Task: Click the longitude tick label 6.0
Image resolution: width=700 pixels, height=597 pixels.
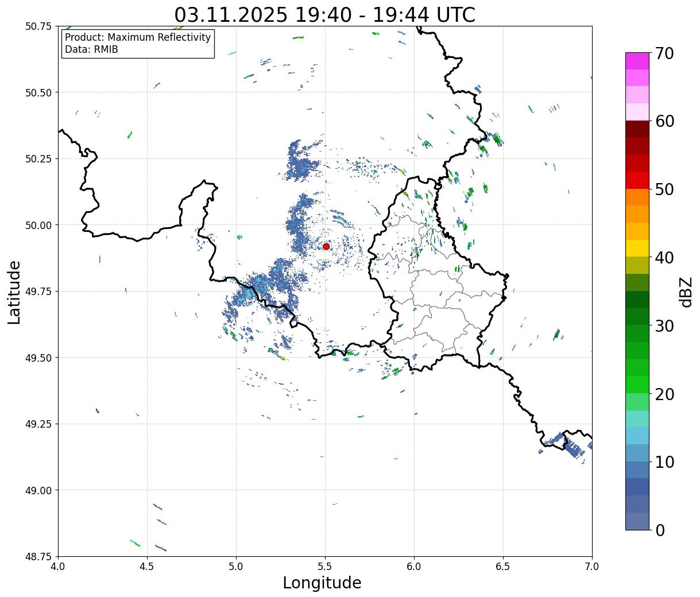Action: [x=414, y=567]
